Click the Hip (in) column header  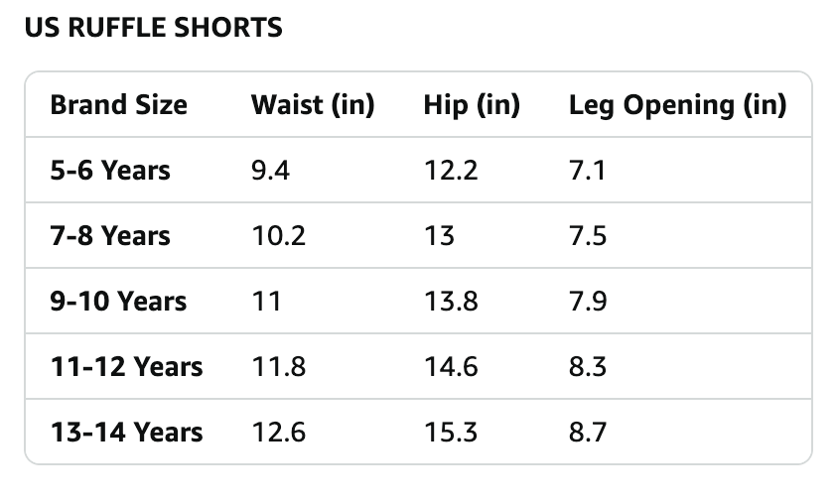(472, 104)
